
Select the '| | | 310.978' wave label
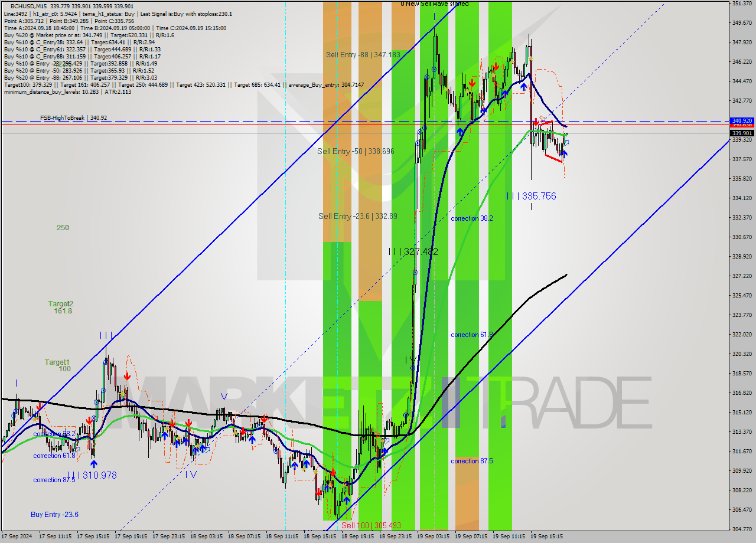[92, 475]
